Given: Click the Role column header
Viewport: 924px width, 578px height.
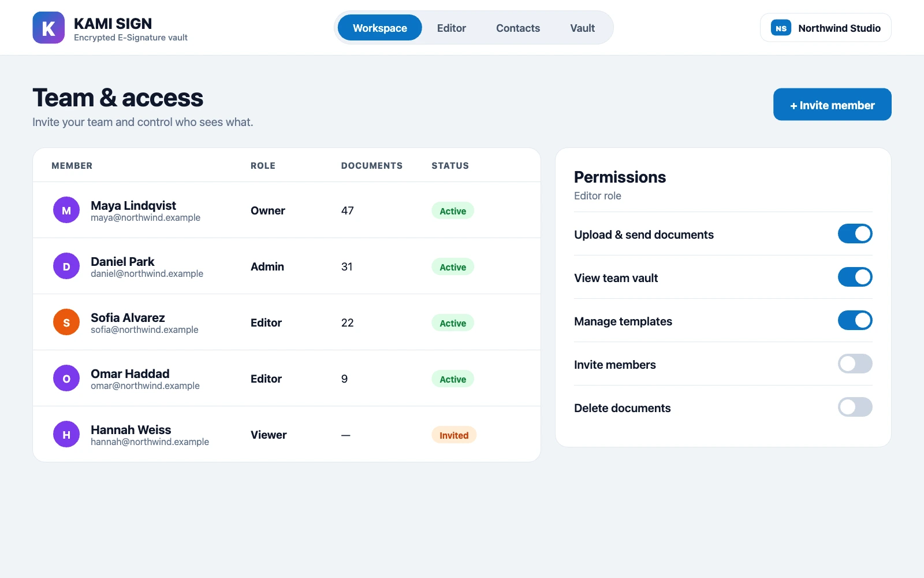Looking at the screenshot, I should pos(263,166).
